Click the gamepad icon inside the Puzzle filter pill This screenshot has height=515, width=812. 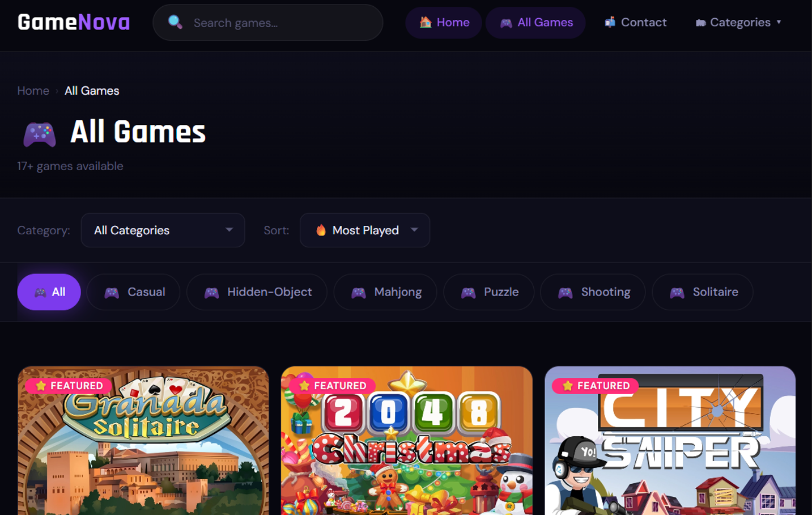[469, 292]
